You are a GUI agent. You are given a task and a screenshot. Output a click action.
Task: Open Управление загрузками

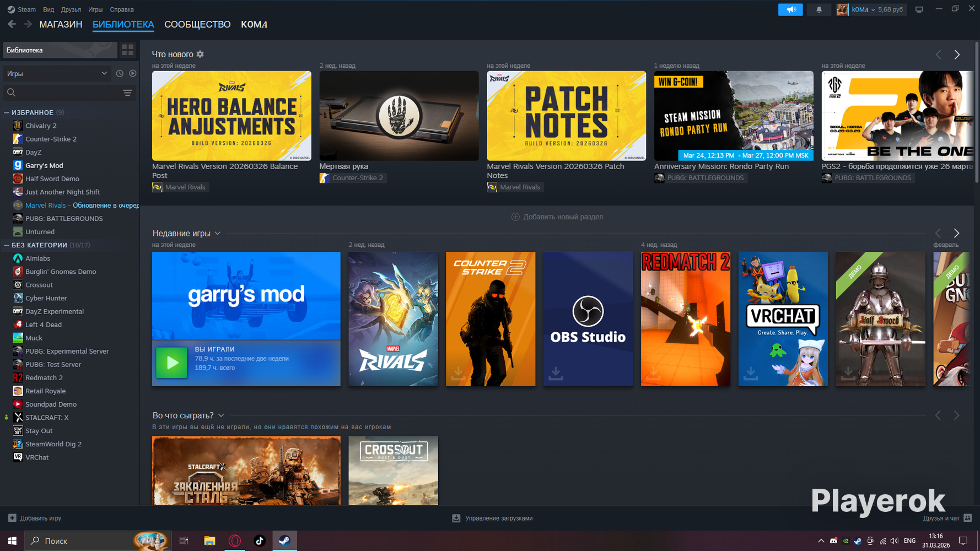pyautogui.click(x=492, y=518)
